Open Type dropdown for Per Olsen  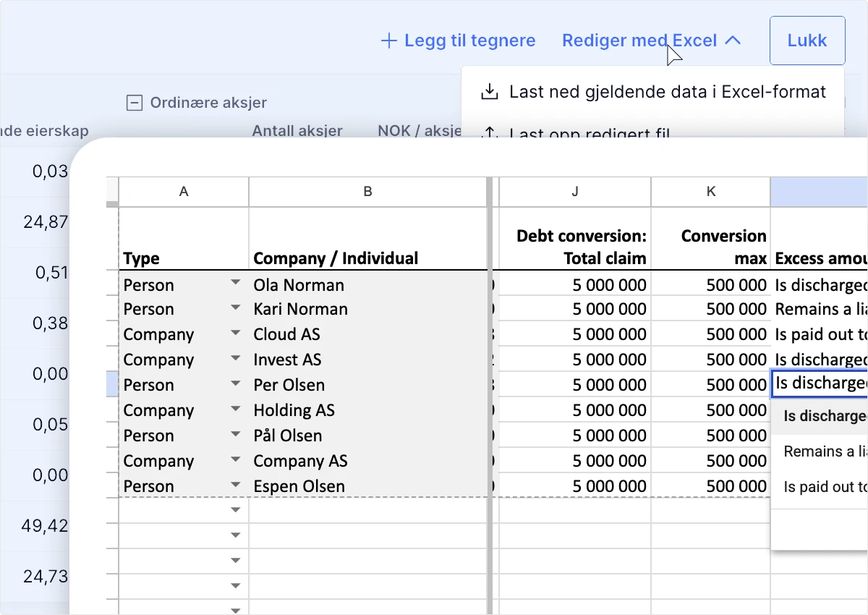pyautogui.click(x=234, y=385)
